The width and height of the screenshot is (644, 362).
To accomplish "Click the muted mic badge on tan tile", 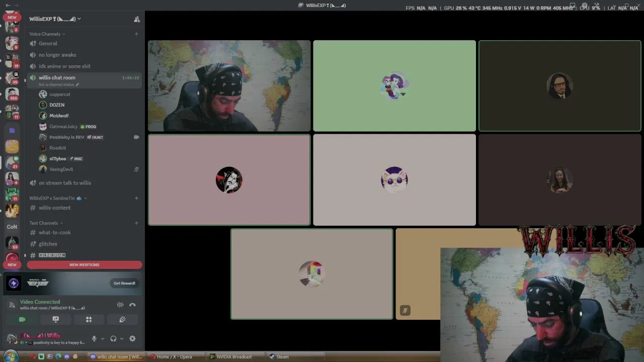I will (x=405, y=310).
